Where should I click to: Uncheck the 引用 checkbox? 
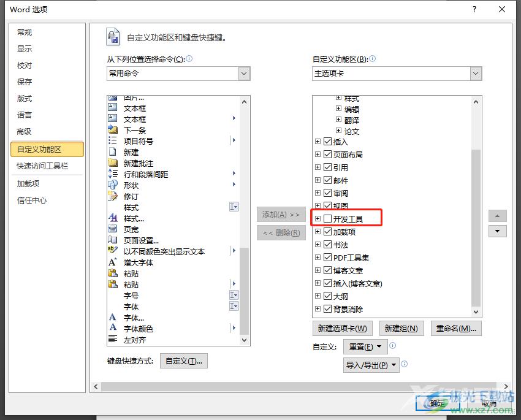tap(328, 167)
